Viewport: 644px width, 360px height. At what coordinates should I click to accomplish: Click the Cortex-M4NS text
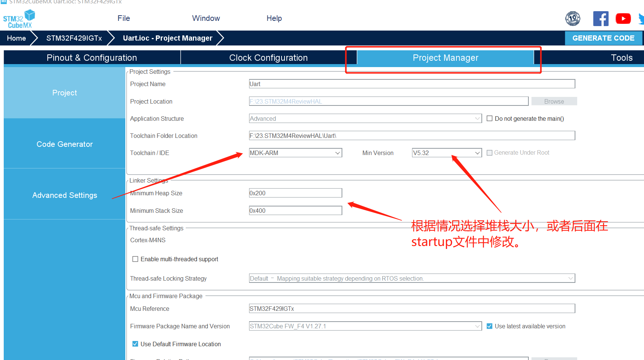[148, 240]
